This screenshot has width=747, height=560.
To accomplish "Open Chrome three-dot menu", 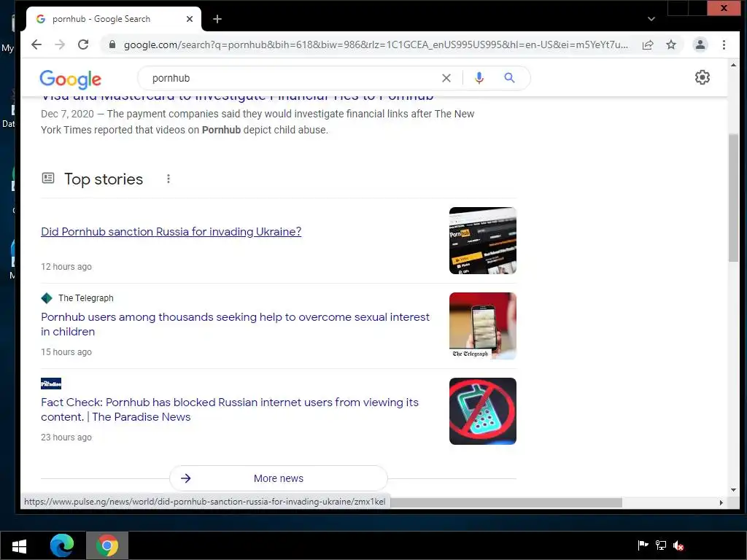I will 724,44.
